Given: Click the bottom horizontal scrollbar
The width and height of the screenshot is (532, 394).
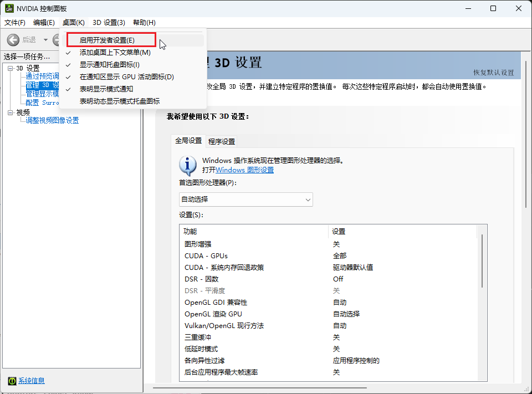Looking at the screenshot, I should (259, 387).
